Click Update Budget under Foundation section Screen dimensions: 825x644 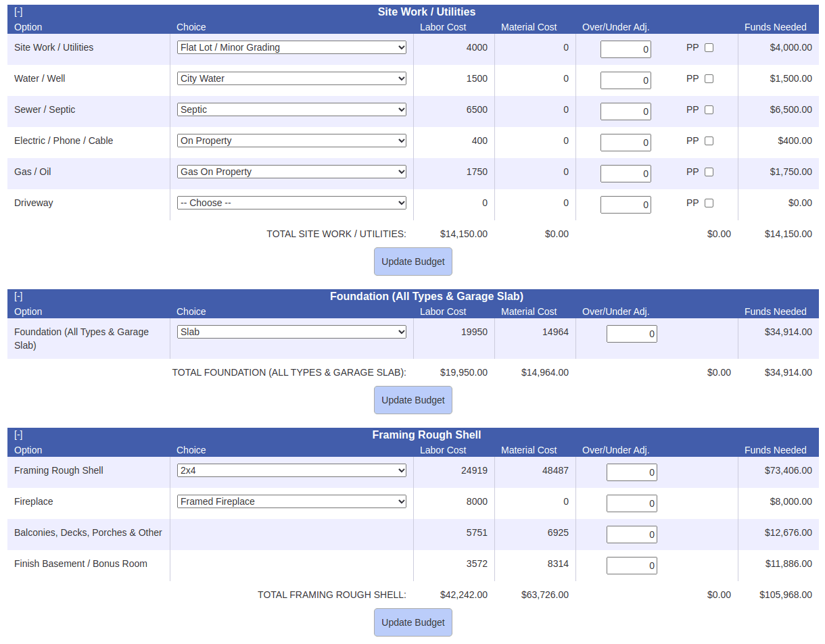(x=412, y=399)
